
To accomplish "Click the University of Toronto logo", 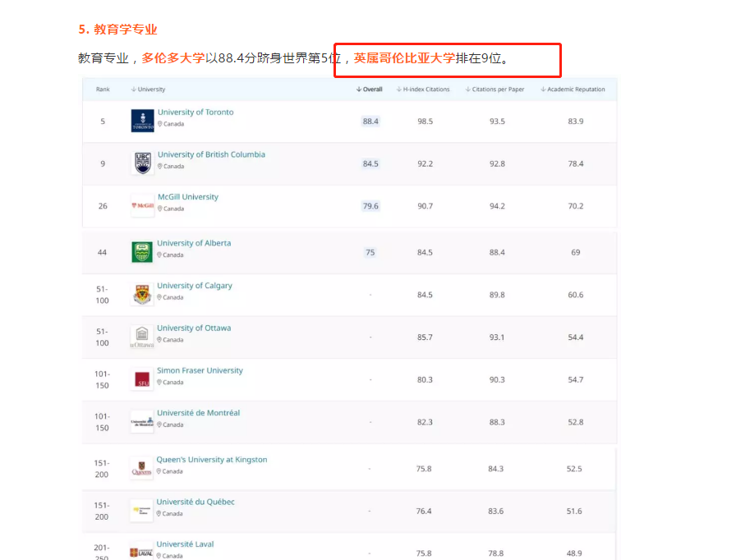I will click(x=143, y=121).
